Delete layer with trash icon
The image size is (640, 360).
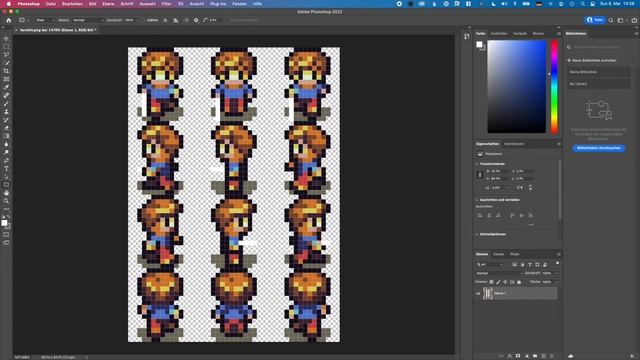552,356
